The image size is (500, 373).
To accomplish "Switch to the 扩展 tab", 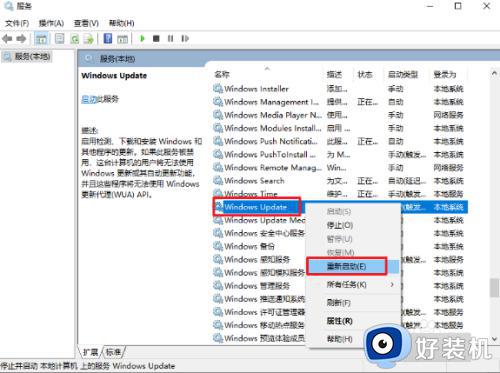I will (90, 352).
